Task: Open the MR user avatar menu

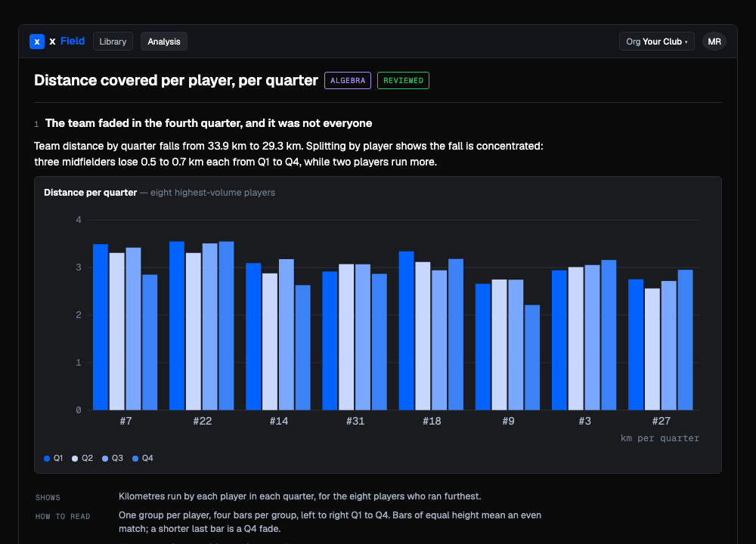Action: tap(714, 42)
